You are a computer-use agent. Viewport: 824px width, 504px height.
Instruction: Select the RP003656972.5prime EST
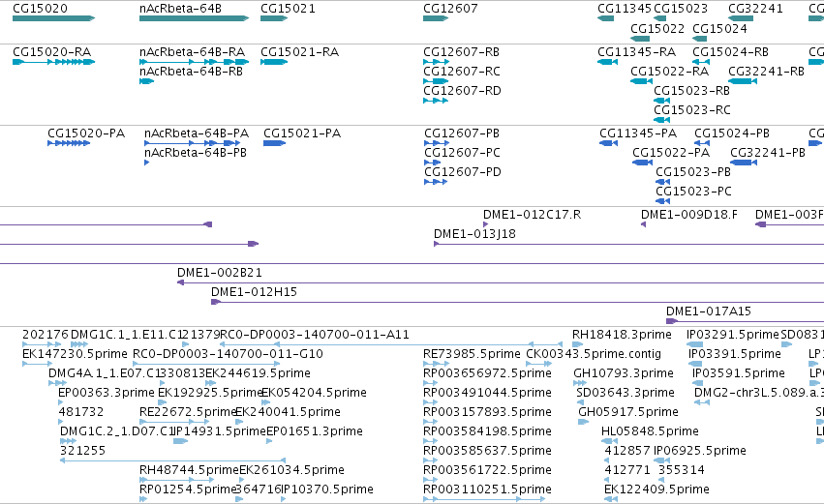430,383
